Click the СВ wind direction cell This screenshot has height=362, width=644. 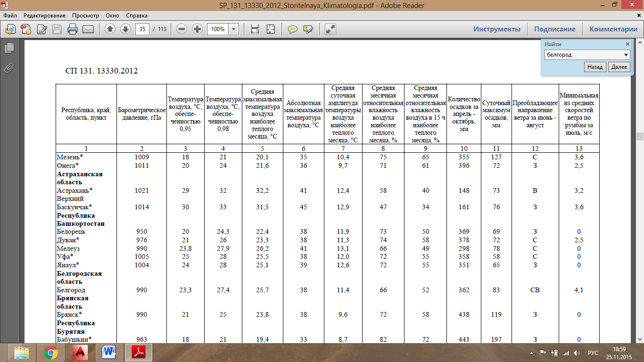tap(535, 290)
